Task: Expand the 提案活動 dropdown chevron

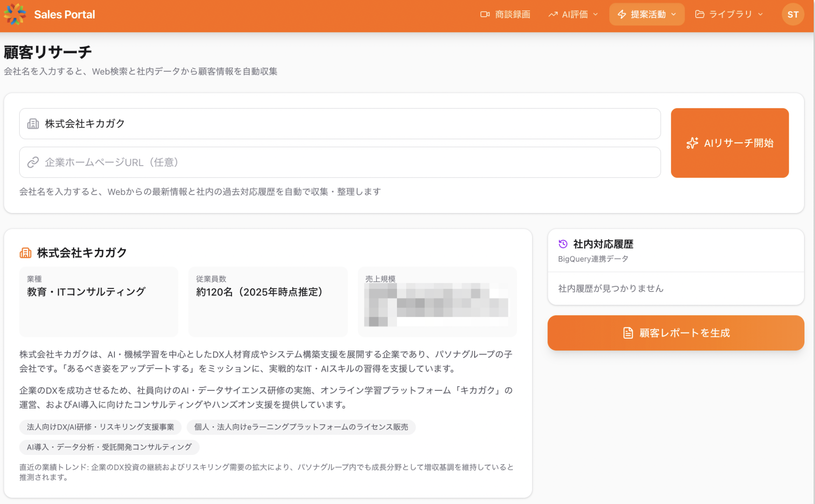Action: pyautogui.click(x=674, y=14)
